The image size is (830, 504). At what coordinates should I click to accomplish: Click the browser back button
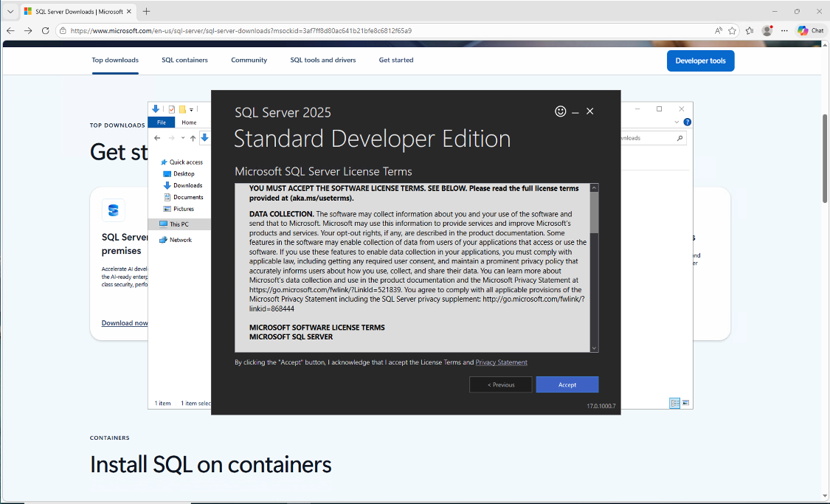pyautogui.click(x=10, y=31)
